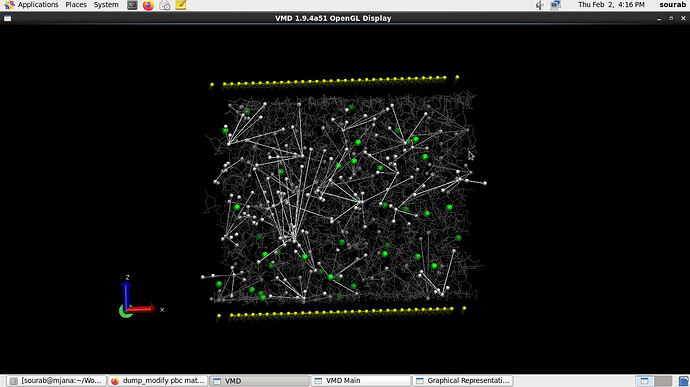Open the VMD display window menu icon
Viewport: 690px width, 387px height.
tap(7, 18)
